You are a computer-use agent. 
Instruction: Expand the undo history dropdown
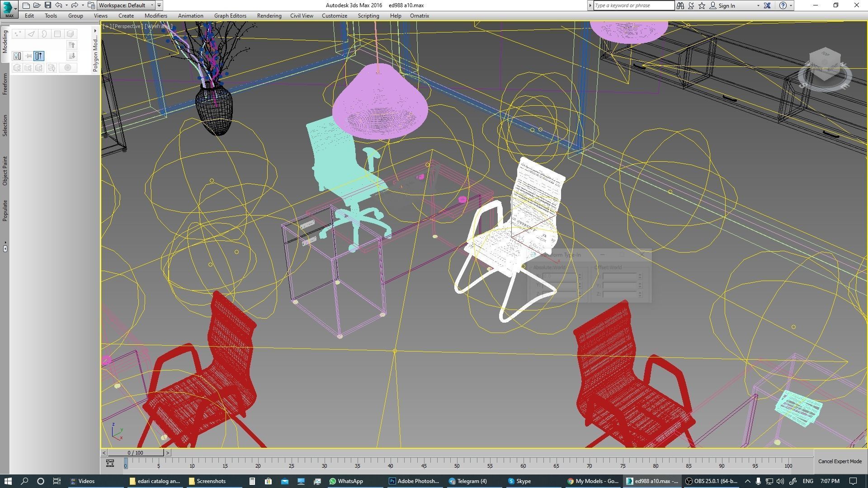pos(66,5)
